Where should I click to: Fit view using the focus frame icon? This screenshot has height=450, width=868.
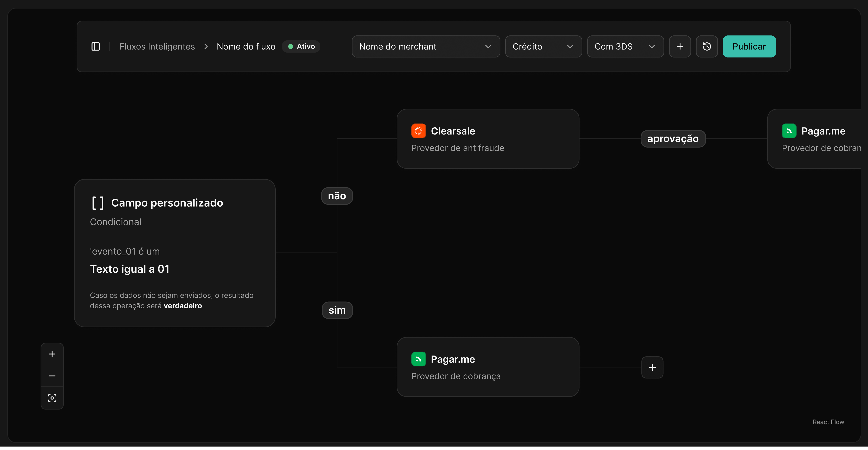click(52, 398)
